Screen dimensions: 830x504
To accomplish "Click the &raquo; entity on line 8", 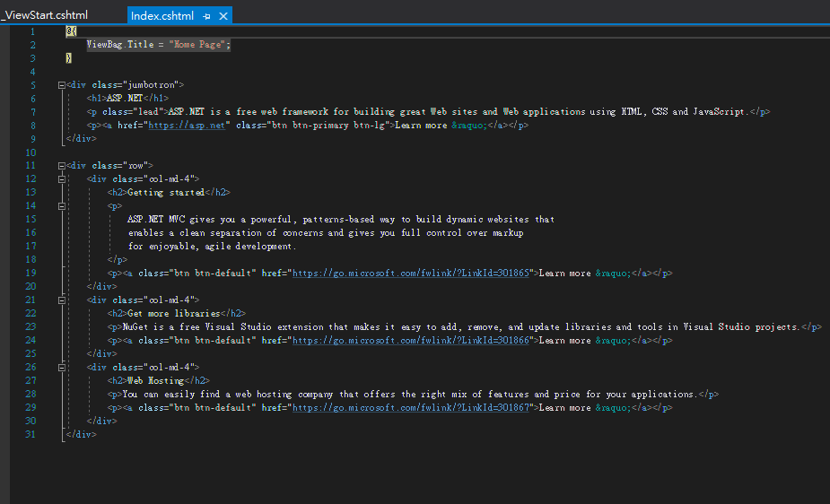I will tap(469, 126).
